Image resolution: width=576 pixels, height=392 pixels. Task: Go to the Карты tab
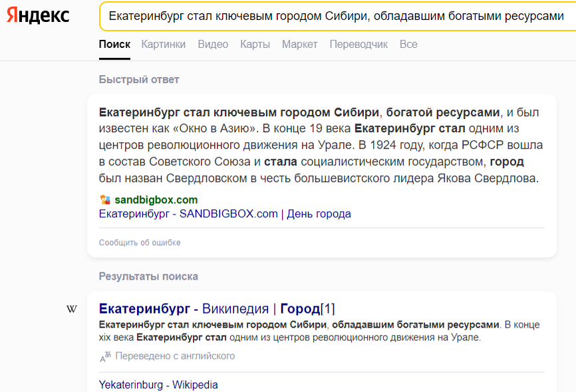[x=255, y=45]
